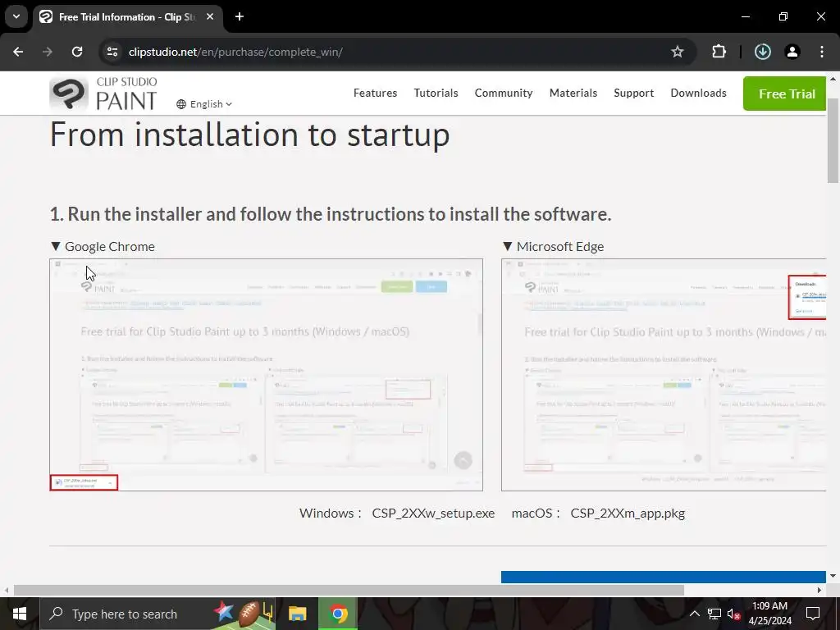
Task: Open the English language selector
Action: (x=204, y=104)
